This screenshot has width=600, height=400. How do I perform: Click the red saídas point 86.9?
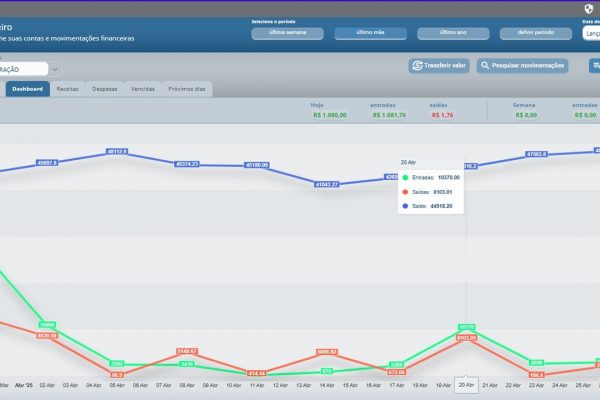tap(117, 375)
